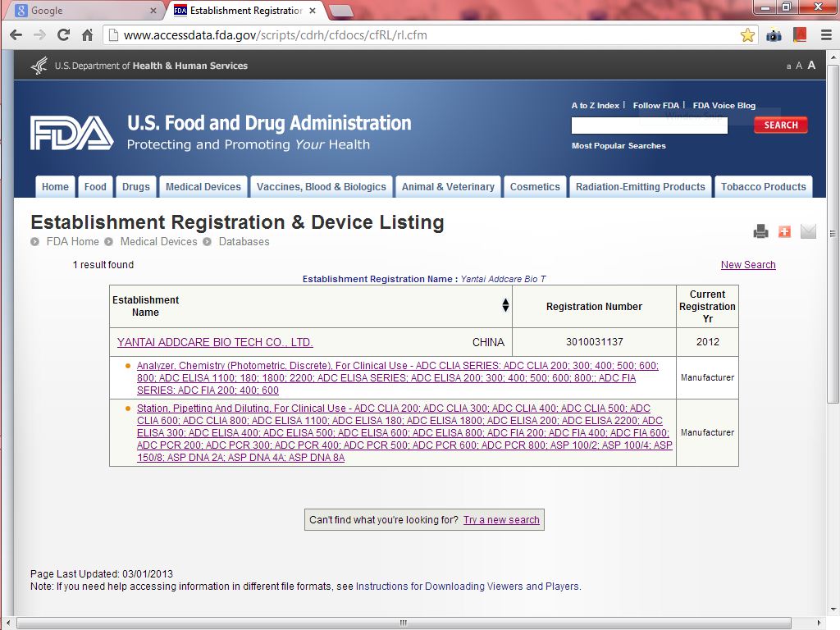The image size is (840, 630).
Task: Click the HHS eagle logo
Action: pos(39,66)
